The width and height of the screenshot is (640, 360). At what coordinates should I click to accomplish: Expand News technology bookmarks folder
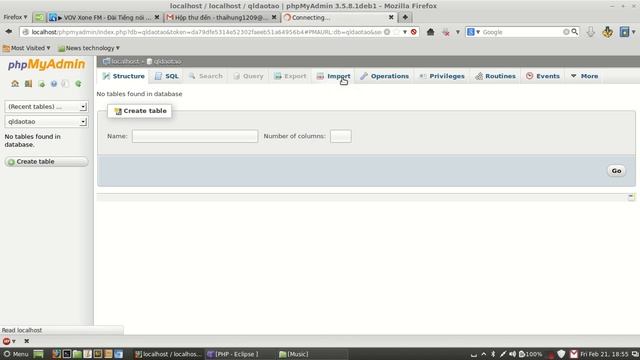click(x=89, y=48)
